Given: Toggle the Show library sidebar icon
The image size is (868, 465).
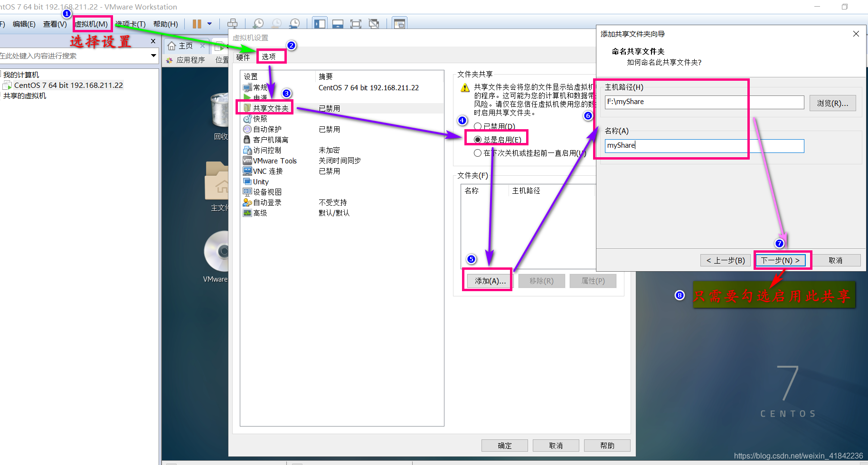Looking at the screenshot, I should tap(320, 24).
